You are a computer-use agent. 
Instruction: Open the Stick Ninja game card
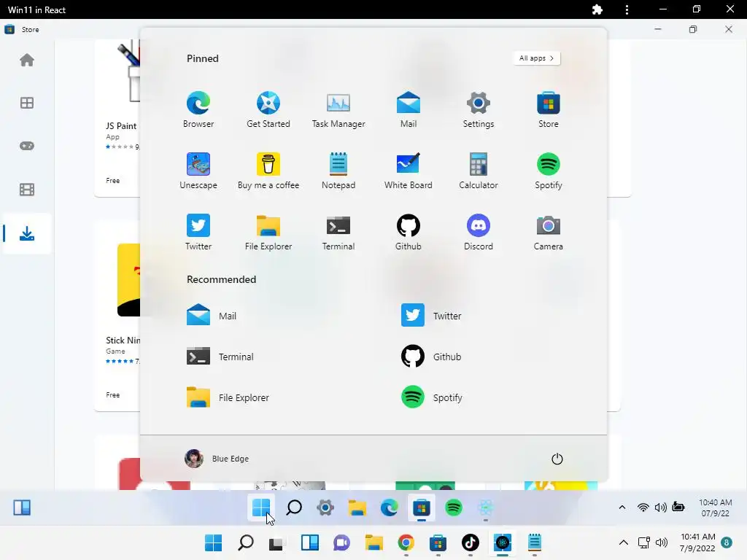click(117, 315)
